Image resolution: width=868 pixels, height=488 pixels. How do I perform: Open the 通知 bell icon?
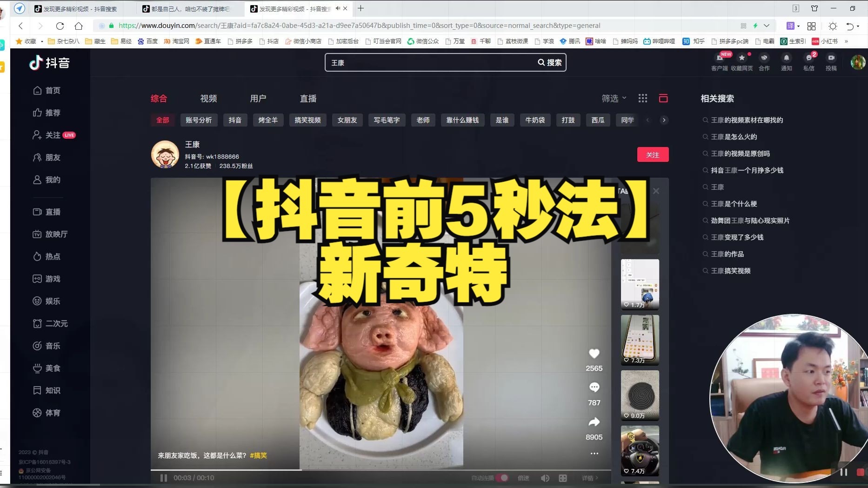pyautogui.click(x=787, y=58)
